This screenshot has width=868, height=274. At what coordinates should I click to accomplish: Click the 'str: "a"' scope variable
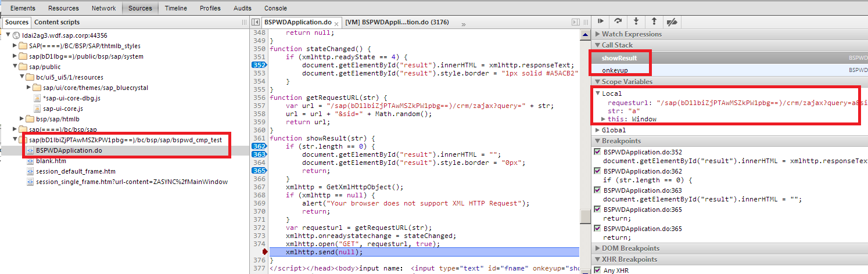[623, 110]
